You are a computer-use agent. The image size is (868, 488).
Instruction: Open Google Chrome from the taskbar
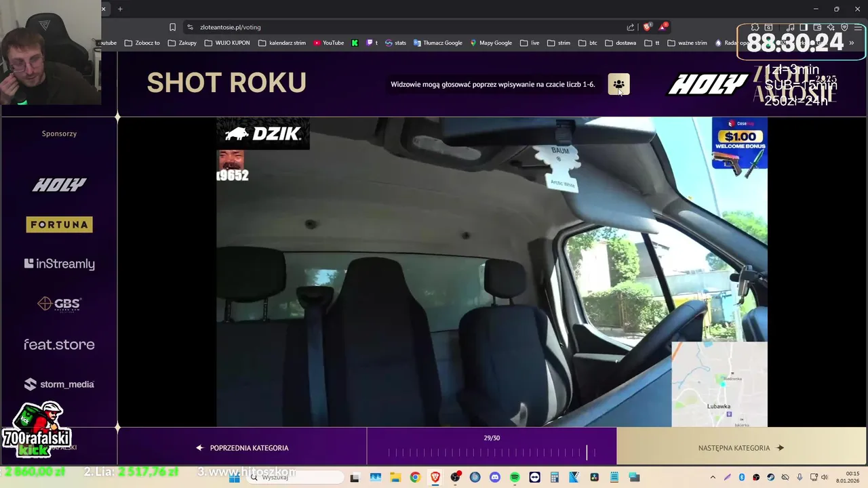(415, 477)
